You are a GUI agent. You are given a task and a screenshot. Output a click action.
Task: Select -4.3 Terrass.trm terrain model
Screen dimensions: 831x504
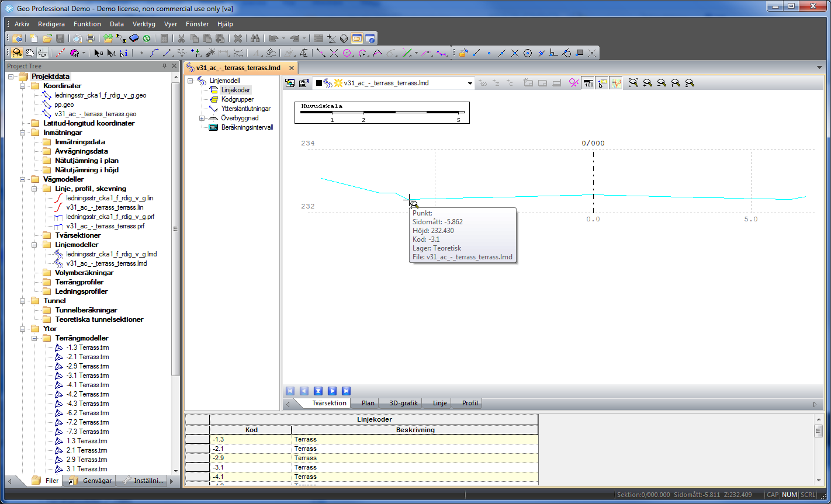[x=88, y=404]
